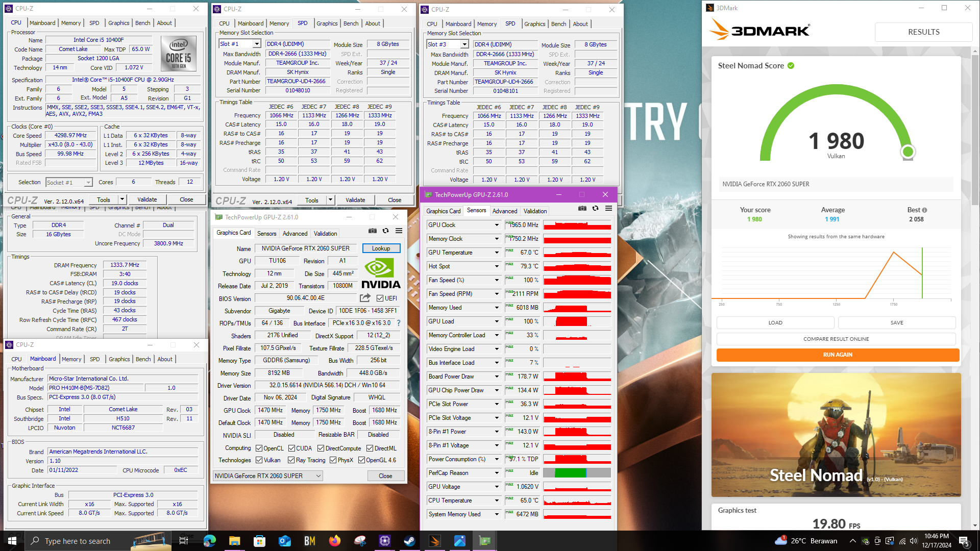The height and width of the screenshot is (551, 980).
Task: Click the score gauge indicator knob
Action: [x=908, y=152]
